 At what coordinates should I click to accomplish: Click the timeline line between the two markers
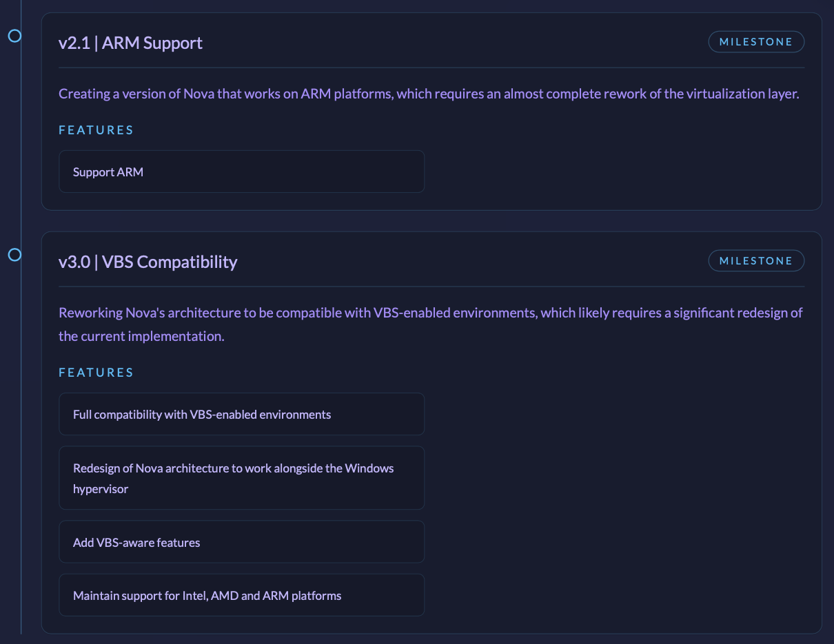tap(21, 145)
